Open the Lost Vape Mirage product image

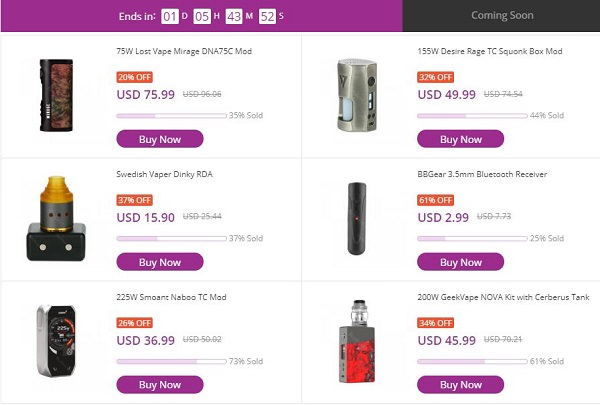coord(58,95)
